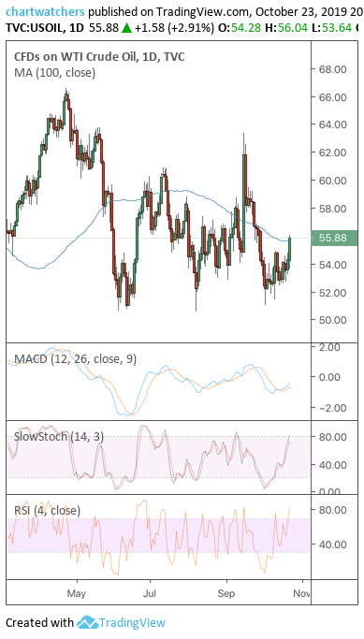Screen dimensions: 364x639
Task: Click the May date axis label
Action: coord(77,594)
